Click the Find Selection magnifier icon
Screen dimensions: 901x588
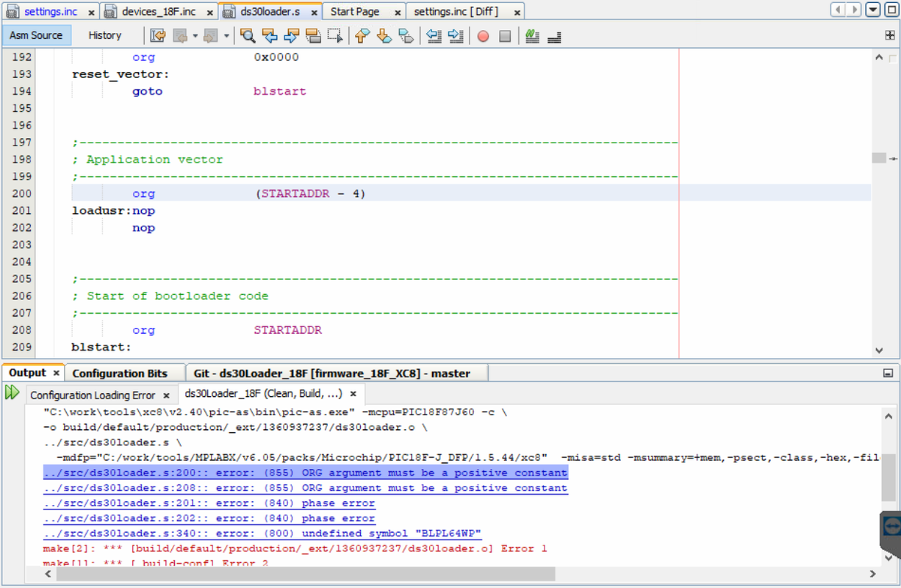pyautogui.click(x=248, y=36)
